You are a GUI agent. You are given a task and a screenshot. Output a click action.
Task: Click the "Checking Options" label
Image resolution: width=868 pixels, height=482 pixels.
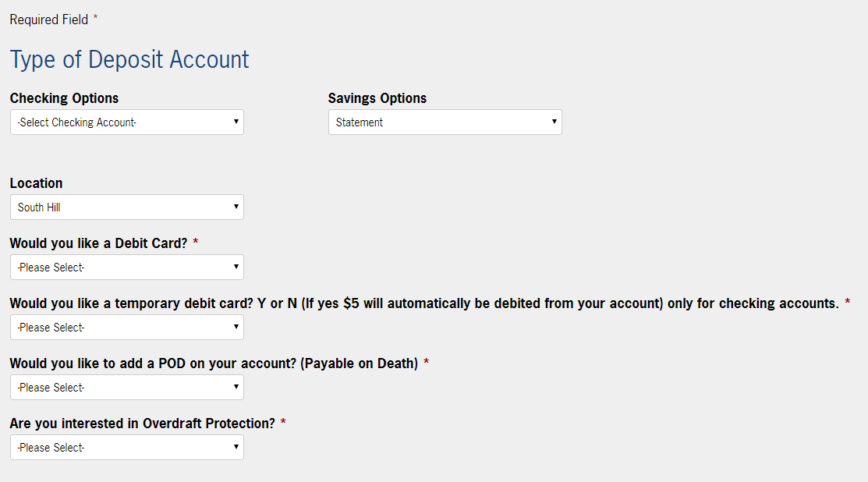64,98
